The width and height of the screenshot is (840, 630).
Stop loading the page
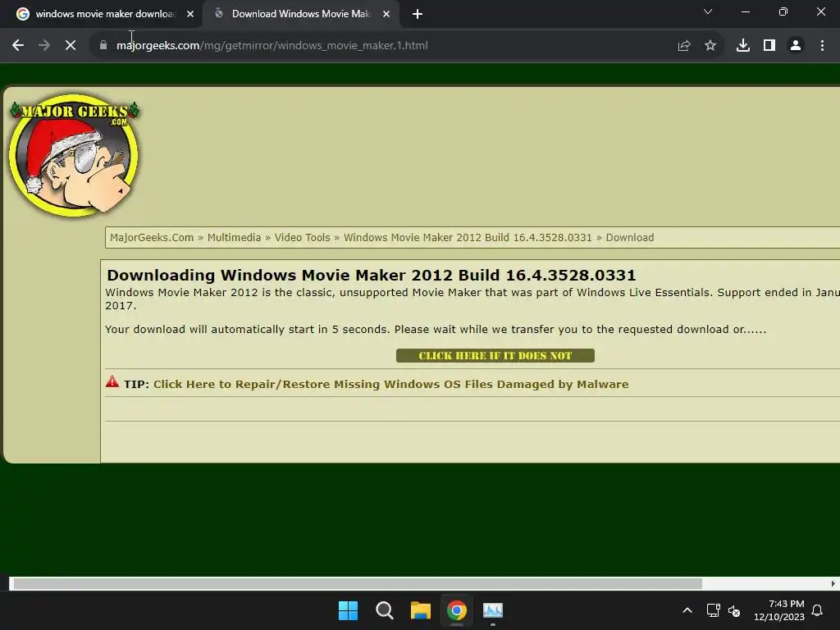click(71, 46)
